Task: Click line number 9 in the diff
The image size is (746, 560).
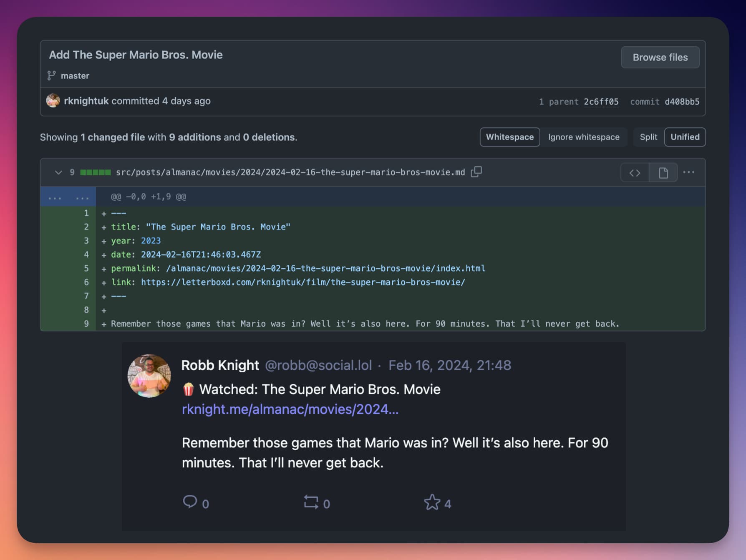Action: (86, 324)
